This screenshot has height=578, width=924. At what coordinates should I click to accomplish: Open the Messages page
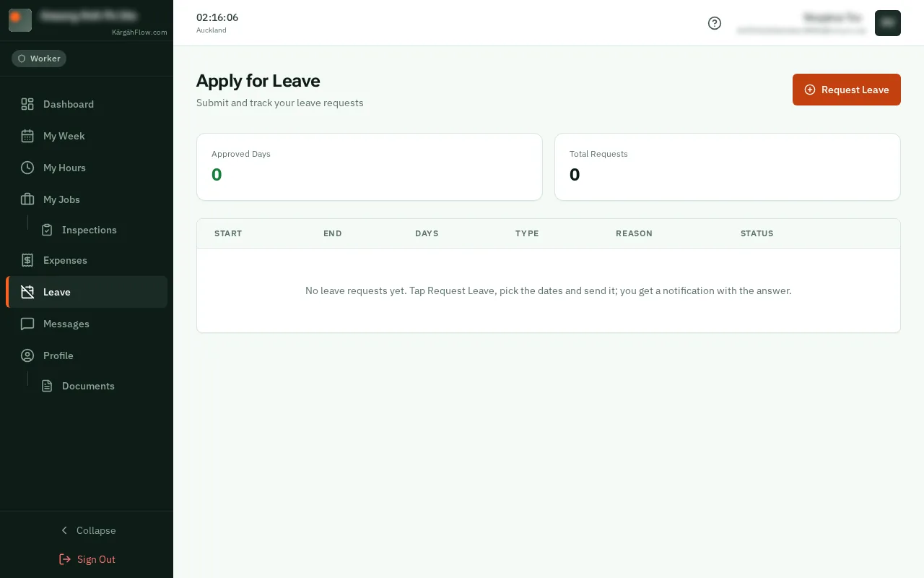87,324
